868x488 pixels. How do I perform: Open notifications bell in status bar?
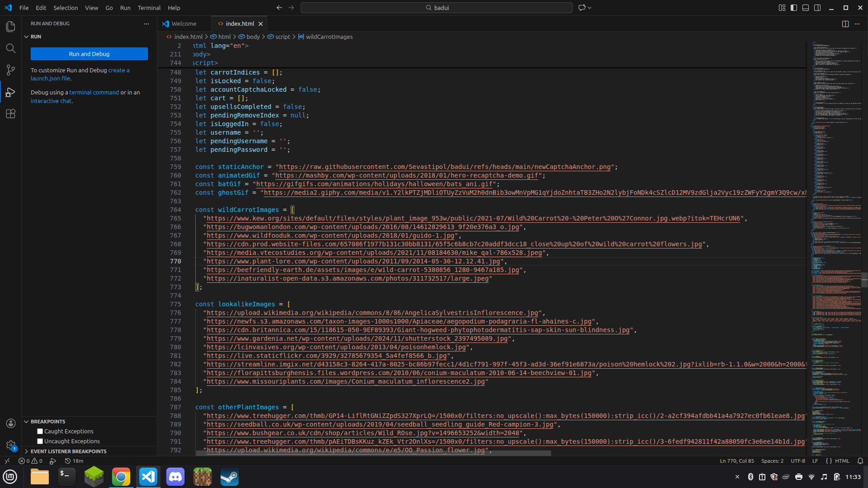click(860, 461)
